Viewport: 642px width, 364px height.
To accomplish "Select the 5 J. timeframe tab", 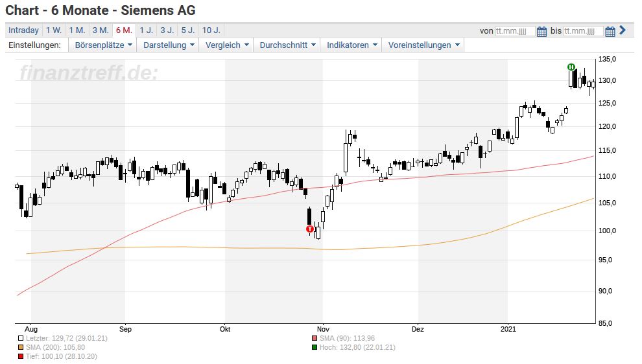I will coord(188,30).
